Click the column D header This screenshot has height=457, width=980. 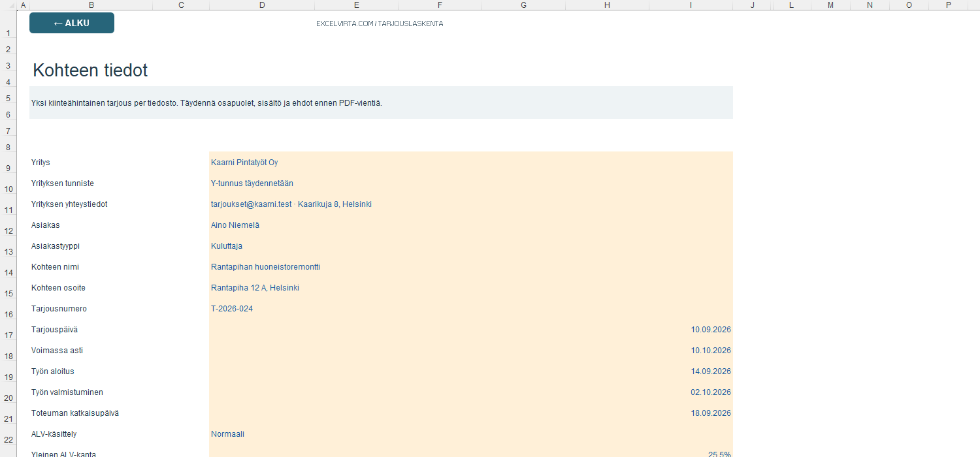(262, 5)
